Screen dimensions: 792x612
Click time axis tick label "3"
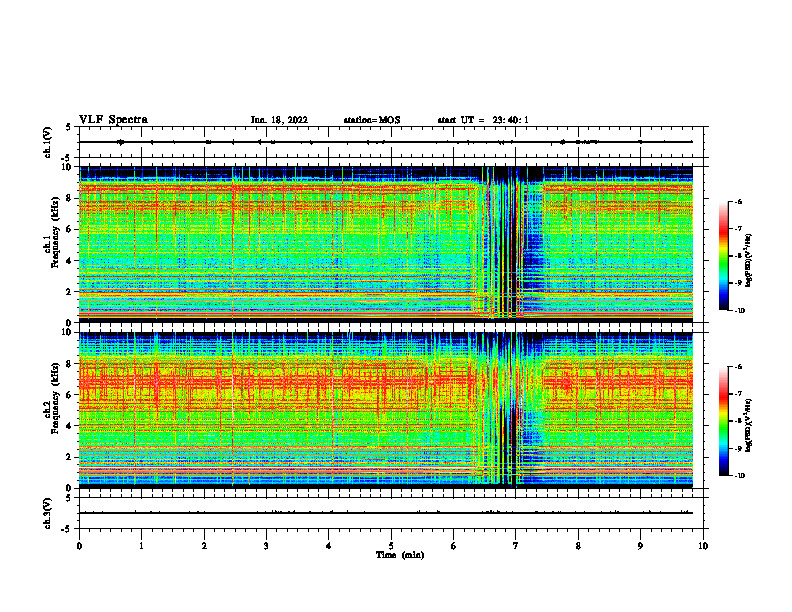click(x=266, y=546)
